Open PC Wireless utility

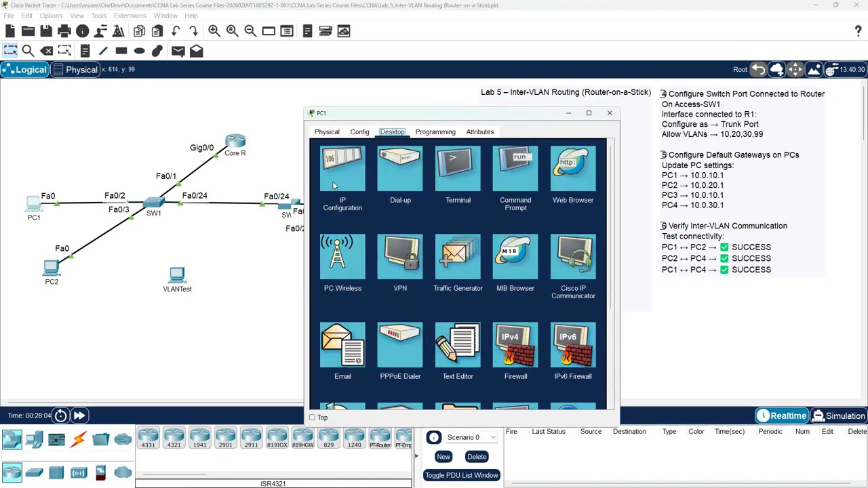(342, 263)
